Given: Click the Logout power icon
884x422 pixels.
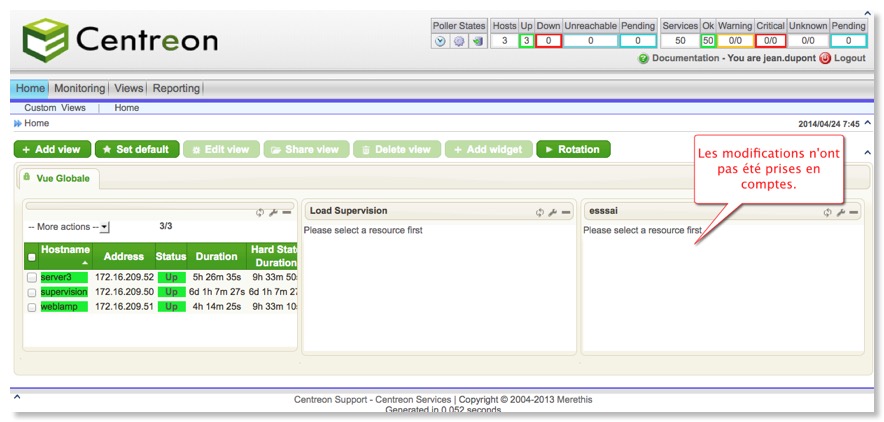Looking at the screenshot, I should coord(825,59).
